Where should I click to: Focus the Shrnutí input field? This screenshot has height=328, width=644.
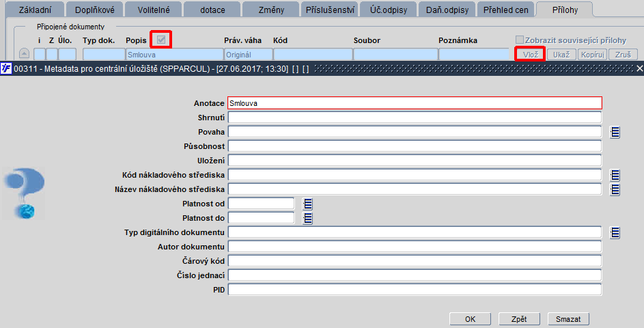coord(415,118)
